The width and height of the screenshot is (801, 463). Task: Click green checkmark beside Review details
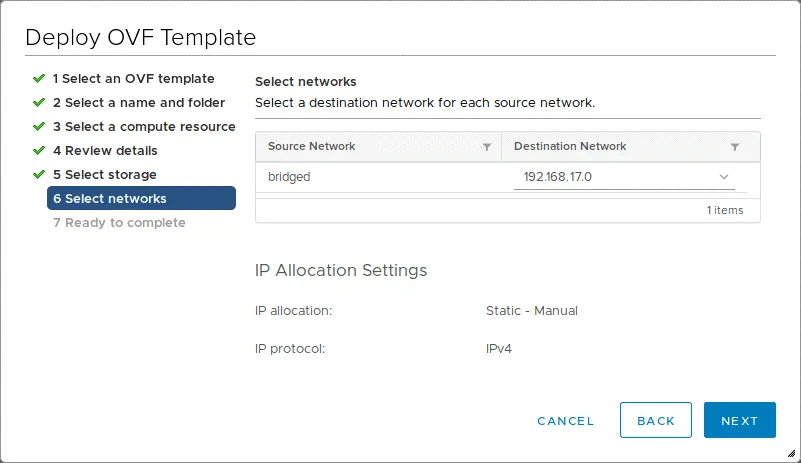tap(38, 150)
